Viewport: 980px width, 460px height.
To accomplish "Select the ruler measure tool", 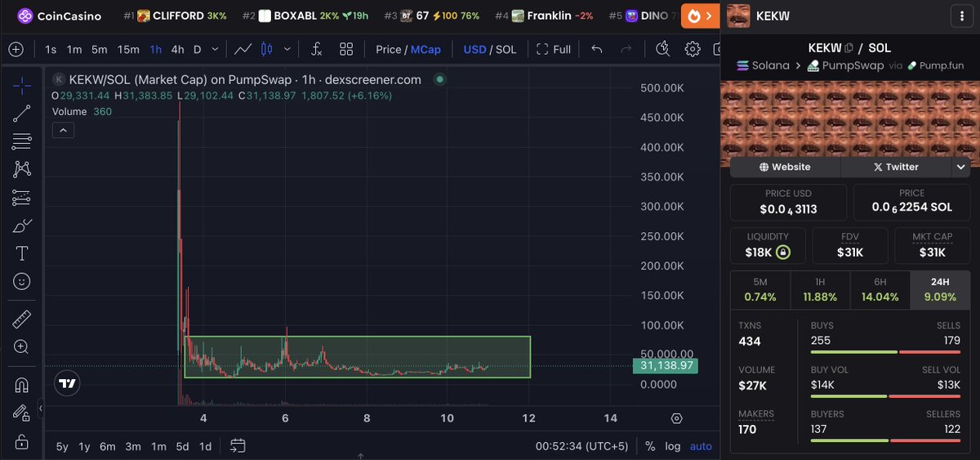I will (22, 319).
